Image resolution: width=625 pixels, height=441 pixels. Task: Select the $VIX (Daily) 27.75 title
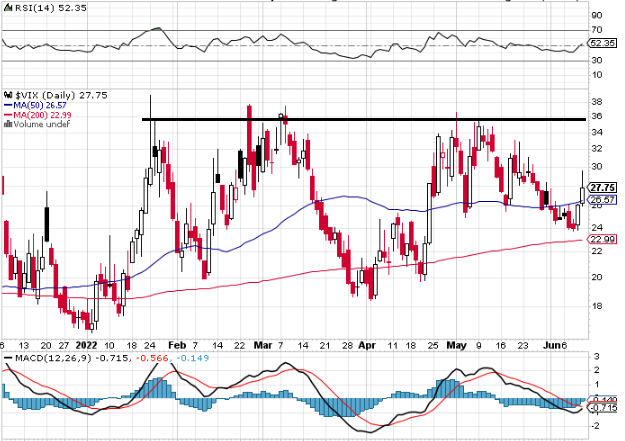[x=61, y=95]
